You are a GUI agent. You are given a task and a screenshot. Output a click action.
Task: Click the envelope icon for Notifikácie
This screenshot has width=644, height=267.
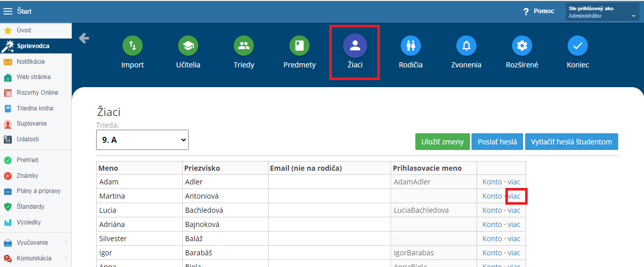8,62
